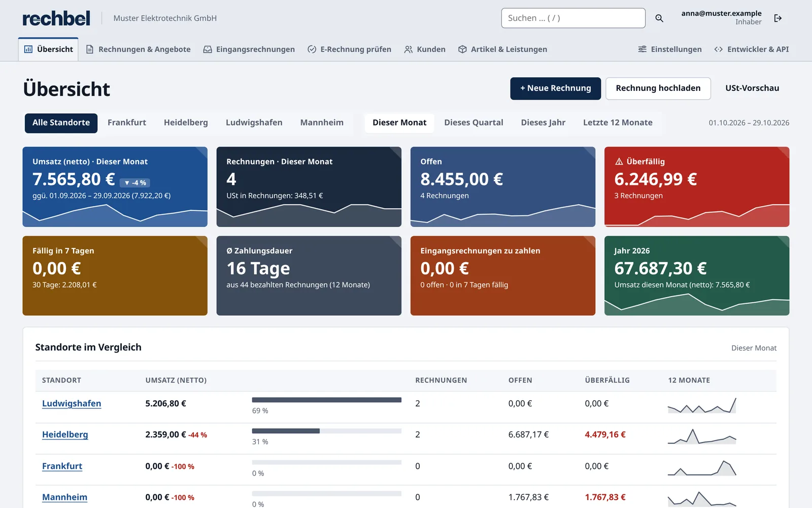The width and height of the screenshot is (812, 508).
Task: Click the Eingangsrechnungen inbox icon
Action: tap(208, 49)
